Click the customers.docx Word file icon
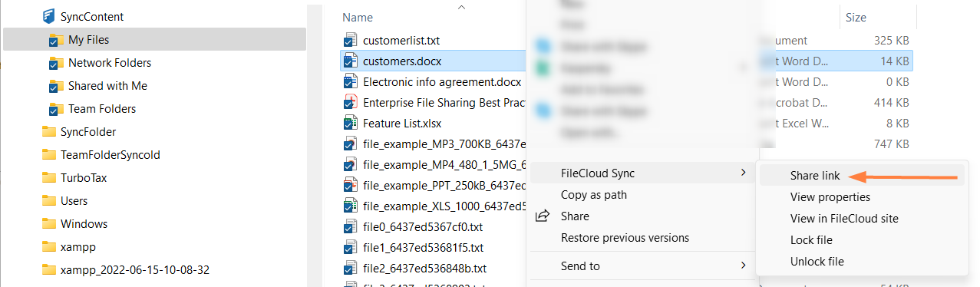The image size is (980, 287). (x=351, y=61)
